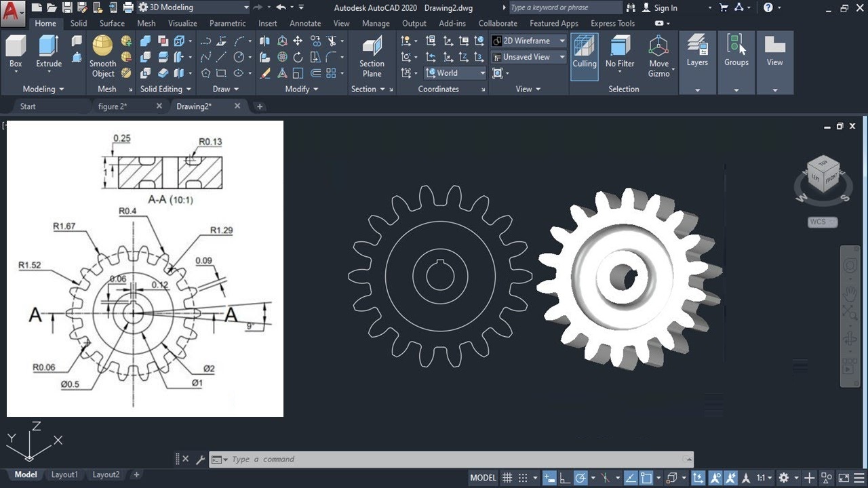Click the Section Plane tool

372,46
